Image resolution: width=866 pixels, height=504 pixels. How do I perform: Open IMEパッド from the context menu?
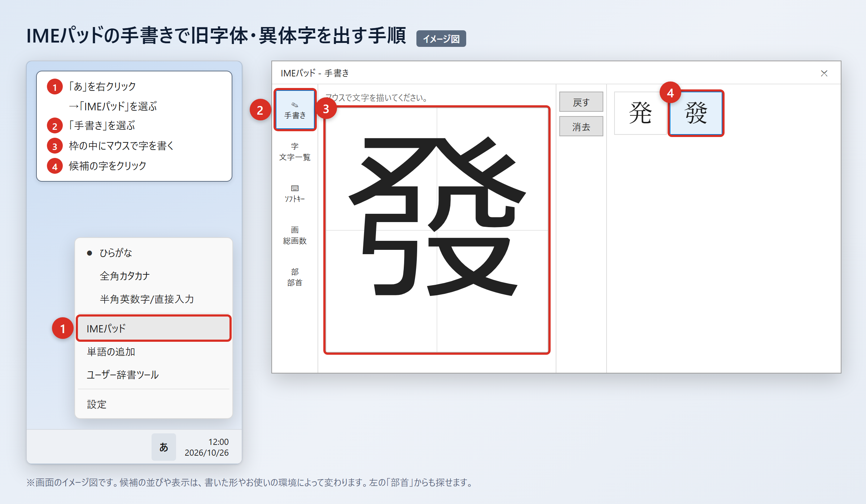click(x=154, y=328)
